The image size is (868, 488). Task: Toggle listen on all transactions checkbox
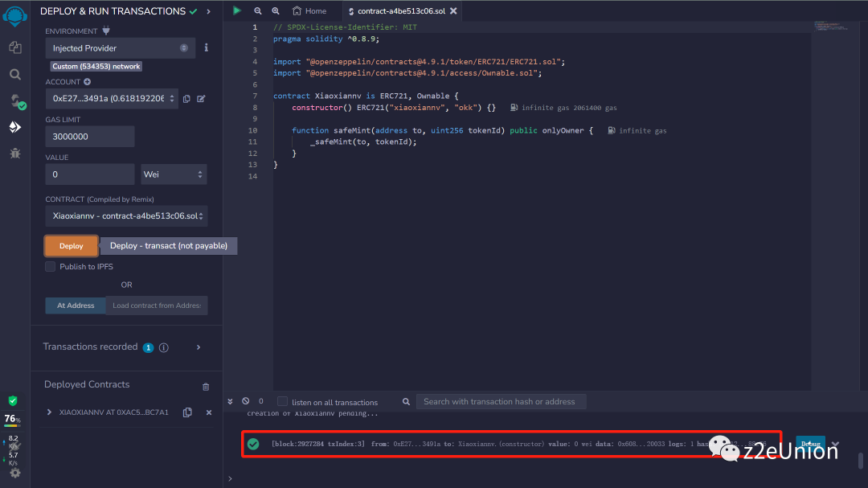click(282, 401)
